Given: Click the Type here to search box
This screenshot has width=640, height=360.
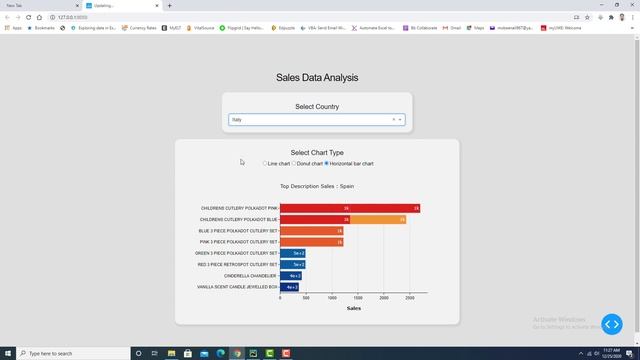Looking at the screenshot, I should [73, 353].
